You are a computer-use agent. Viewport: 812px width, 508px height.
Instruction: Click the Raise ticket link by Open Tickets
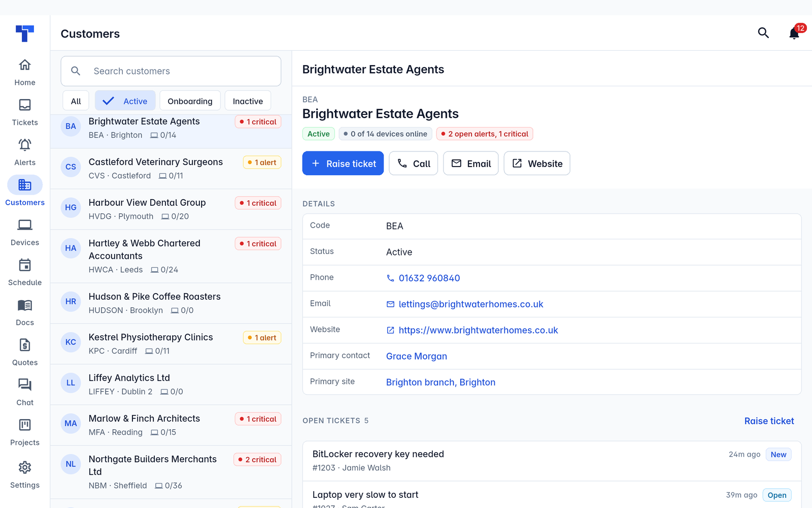point(769,421)
